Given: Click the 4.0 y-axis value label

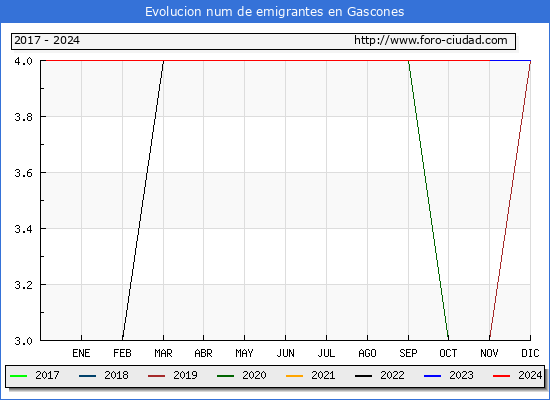Looking at the screenshot, I should pyautogui.click(x=24, y=61).
